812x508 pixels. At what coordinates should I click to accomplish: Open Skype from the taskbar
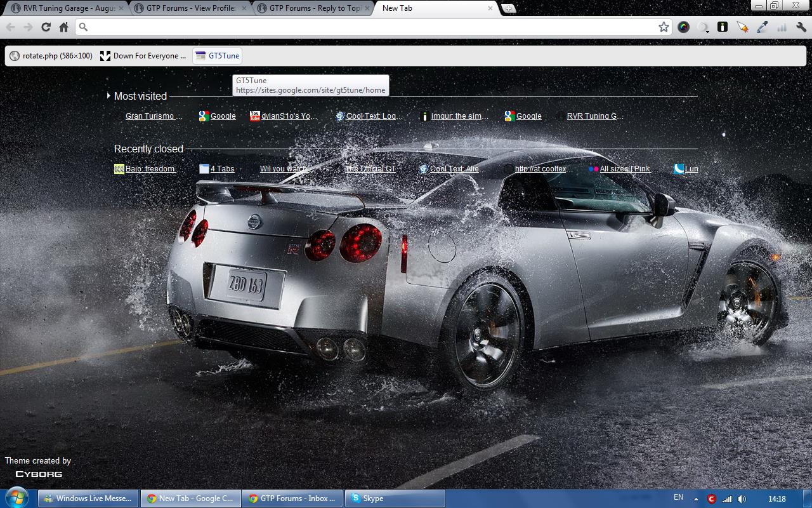[395, 498]
